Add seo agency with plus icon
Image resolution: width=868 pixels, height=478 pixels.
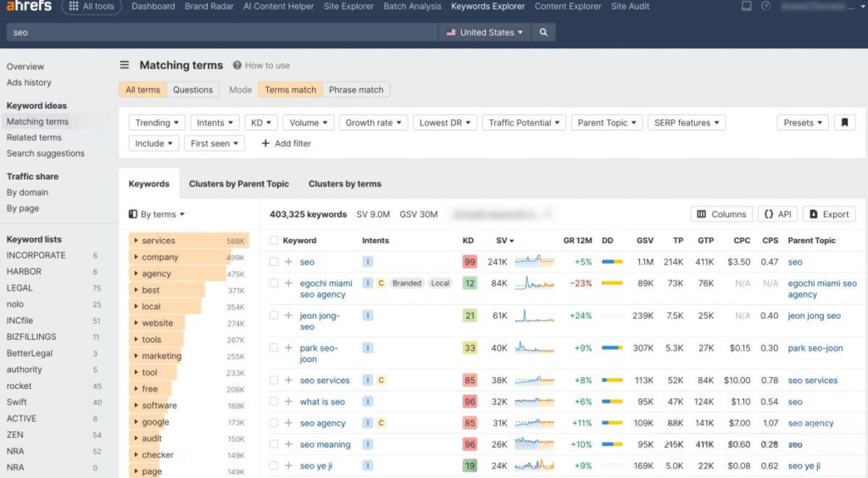(288, 423)
